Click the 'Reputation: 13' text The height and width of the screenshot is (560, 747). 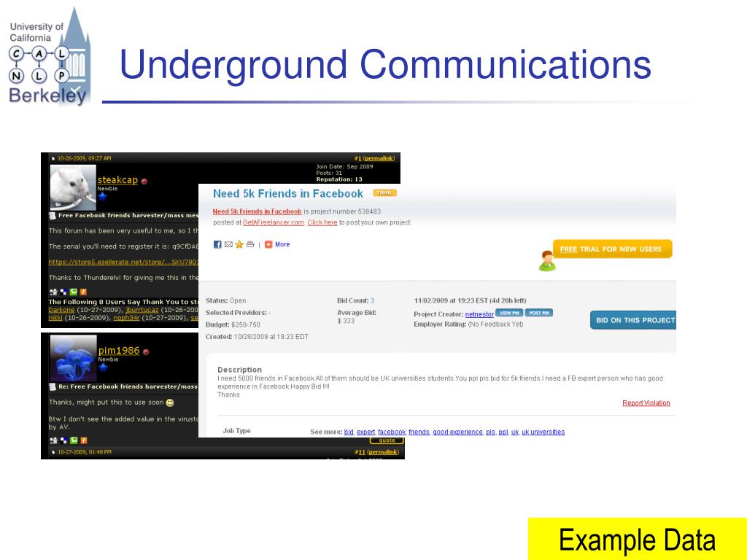tap(339, 179)
